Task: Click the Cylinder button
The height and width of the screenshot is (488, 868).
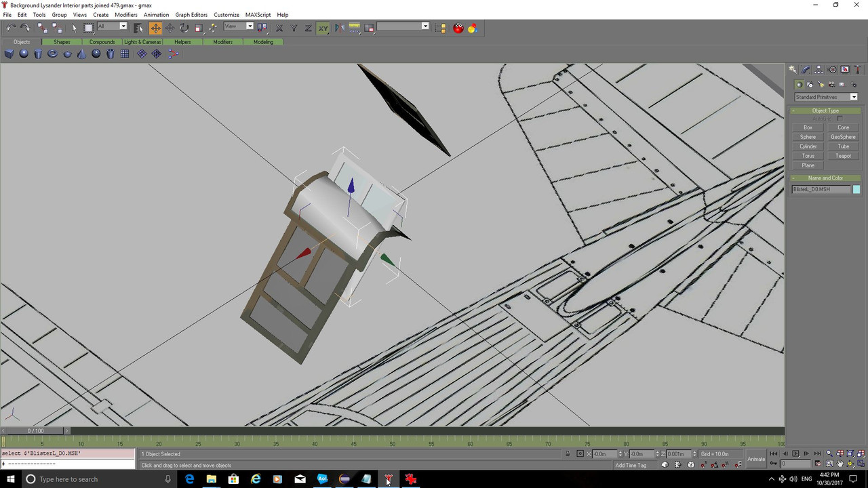Action: pyautogui.click(x=808, y=146)
